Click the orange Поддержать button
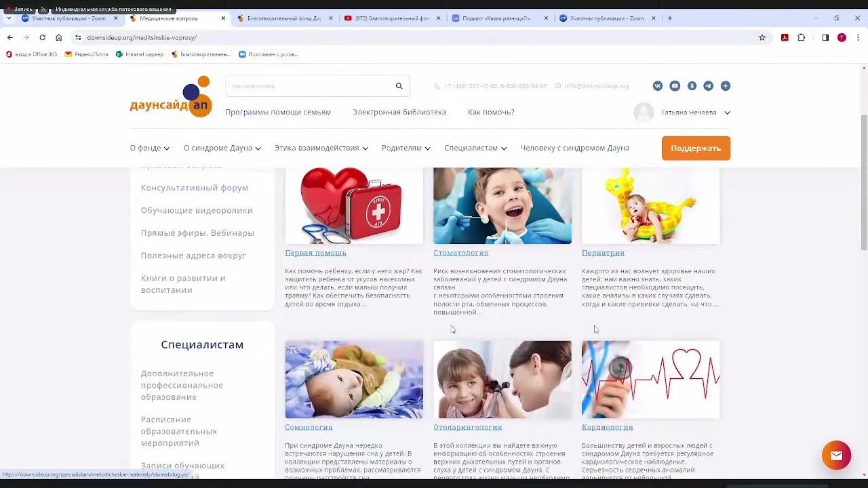The width and height of the screenshot is (868, 488). pos(696,148)
